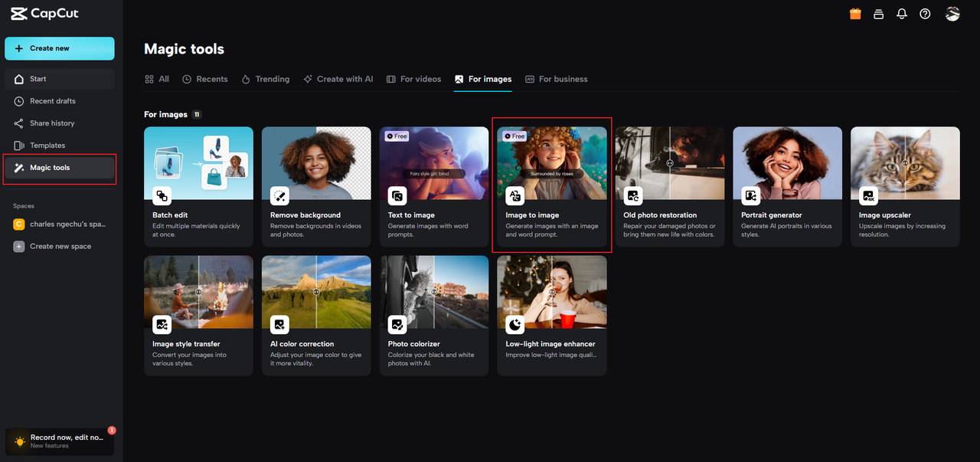Click the Batch edit tool icon
The height and width of the screenshot is (462, 980).
click(x=162, y=196)
